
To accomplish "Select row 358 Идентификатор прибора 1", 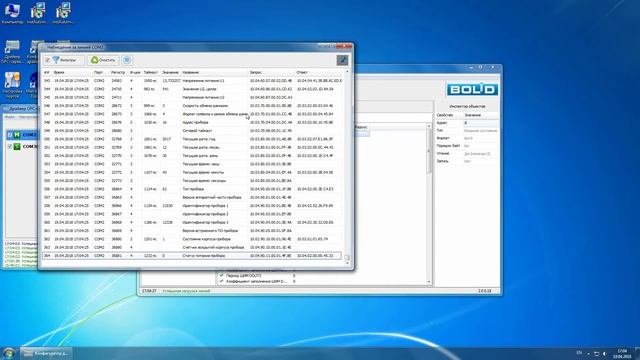I will pyautogui.click(x=192, y=206).
